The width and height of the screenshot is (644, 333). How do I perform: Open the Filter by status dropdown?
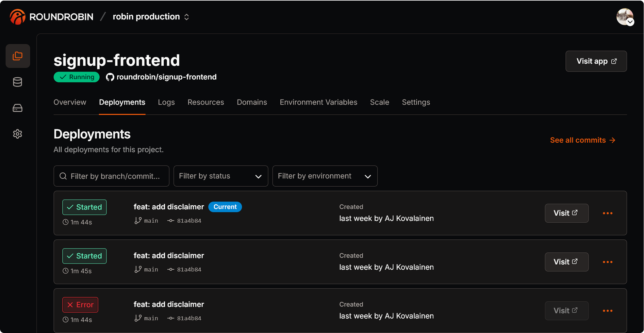[220, 176]
